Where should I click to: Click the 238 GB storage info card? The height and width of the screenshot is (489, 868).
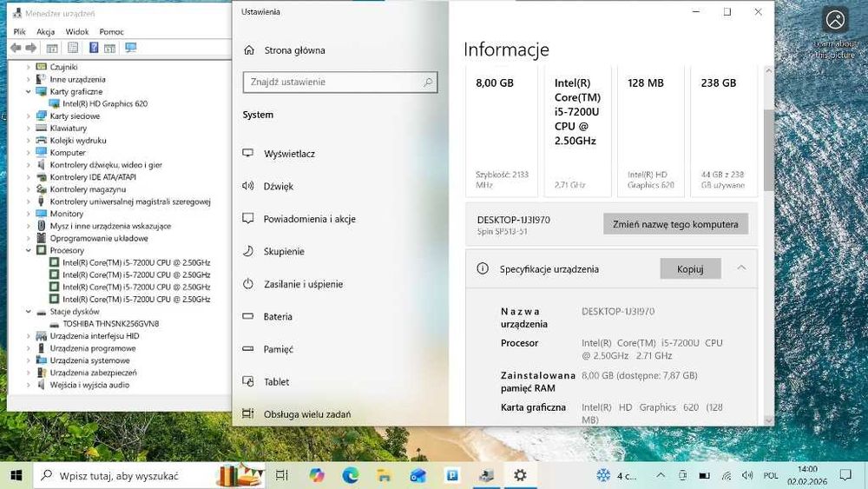(724, 131)
